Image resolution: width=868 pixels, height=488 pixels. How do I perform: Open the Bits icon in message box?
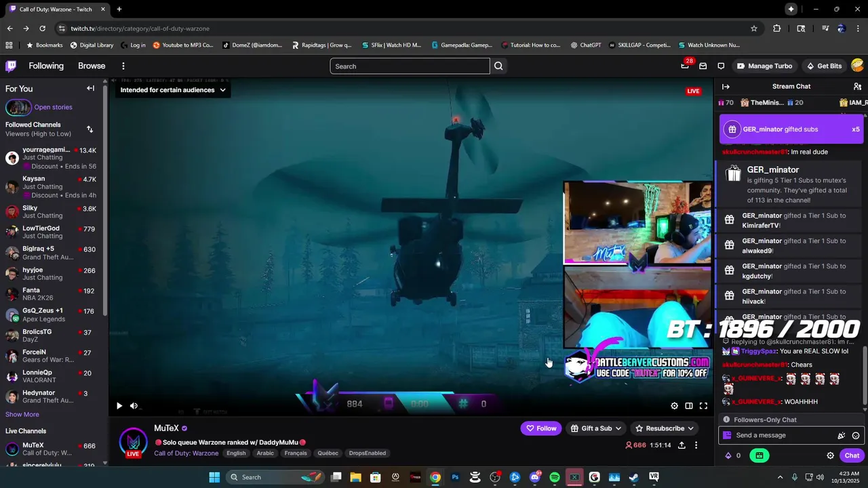[x=842, y=435]
